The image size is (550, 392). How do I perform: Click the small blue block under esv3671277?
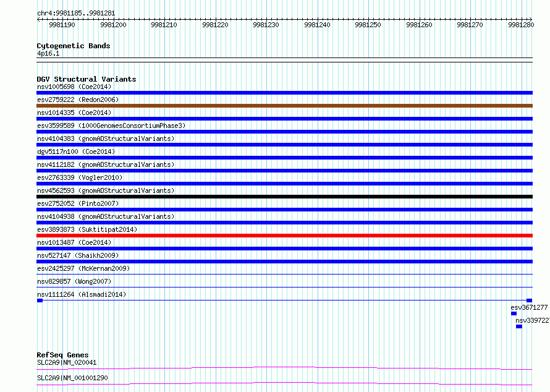514,313
